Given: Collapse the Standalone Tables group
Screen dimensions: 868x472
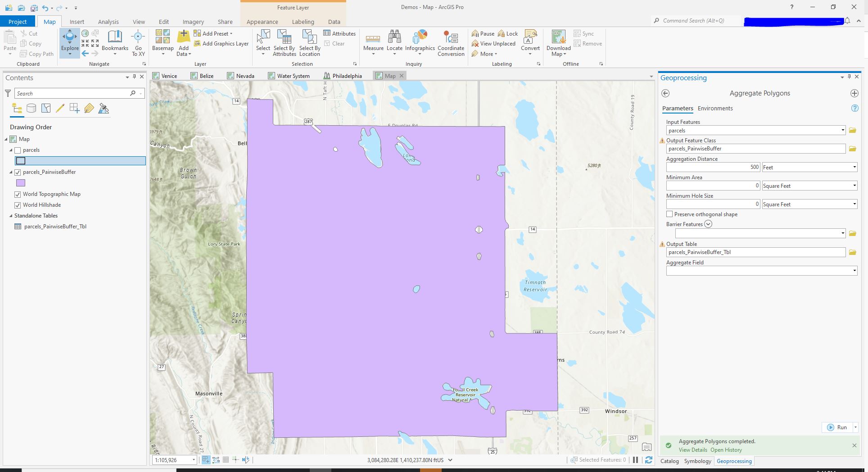Looking at the screenshot, I should tap(11, 216).
